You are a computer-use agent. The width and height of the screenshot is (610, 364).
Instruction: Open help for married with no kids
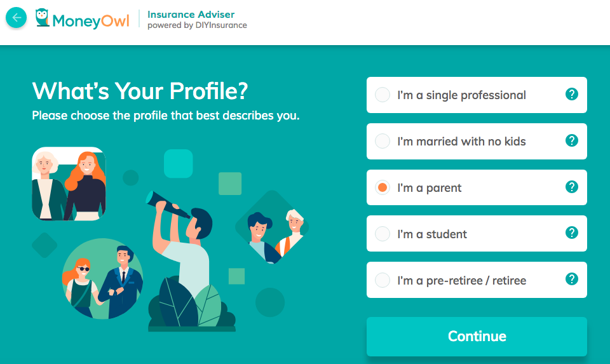click(x=572, y=141)
